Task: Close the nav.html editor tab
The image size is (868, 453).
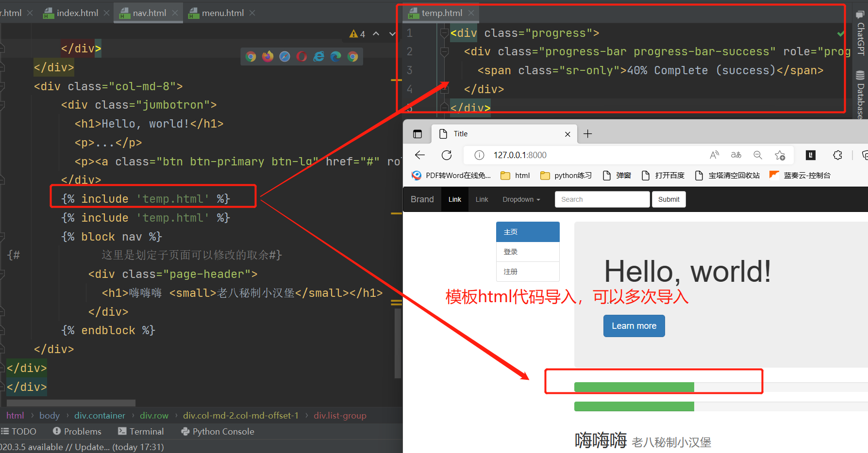Action: [x=175, y=13]
